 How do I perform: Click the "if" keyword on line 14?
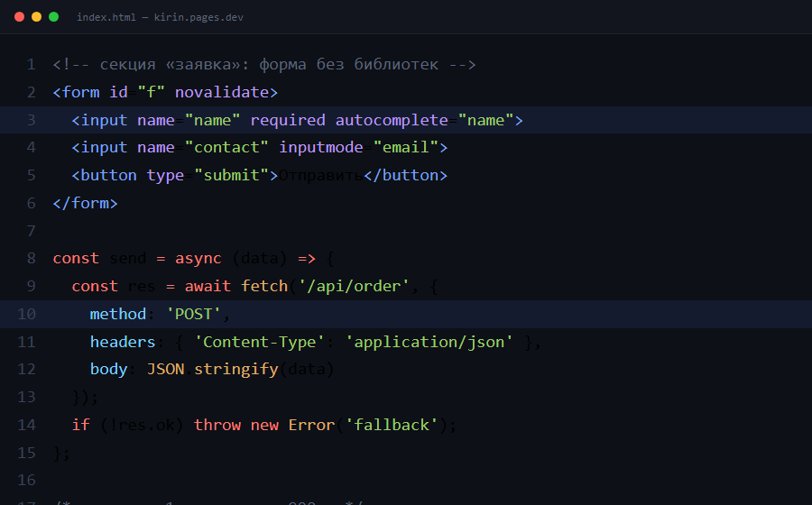pos(81,425)
